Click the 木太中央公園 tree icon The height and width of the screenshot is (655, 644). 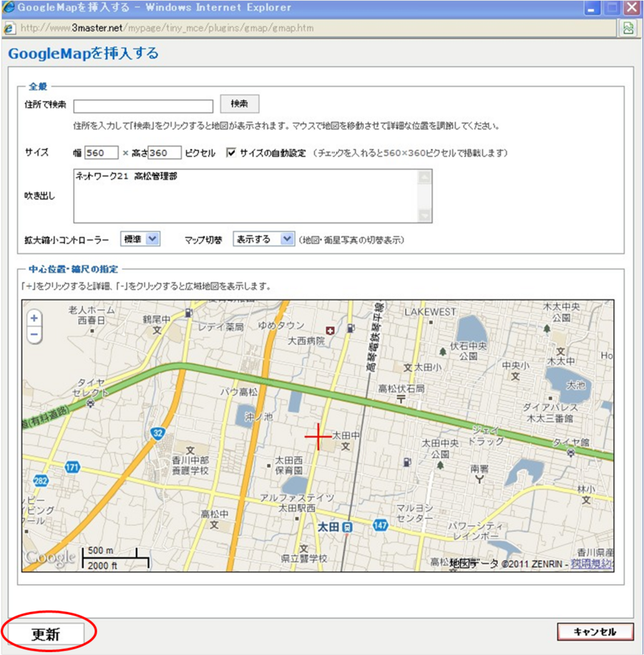point(547,329)
